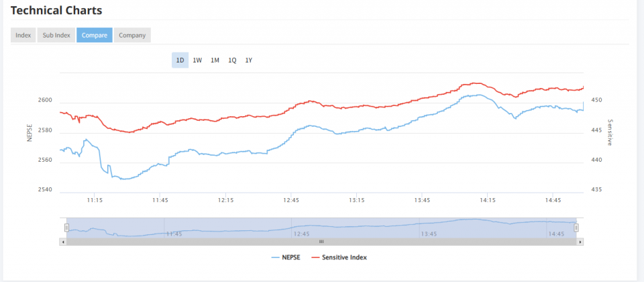Screen dimensions: 644x282
Task: Set chart range to 1M
Action: tap(215, 60)
